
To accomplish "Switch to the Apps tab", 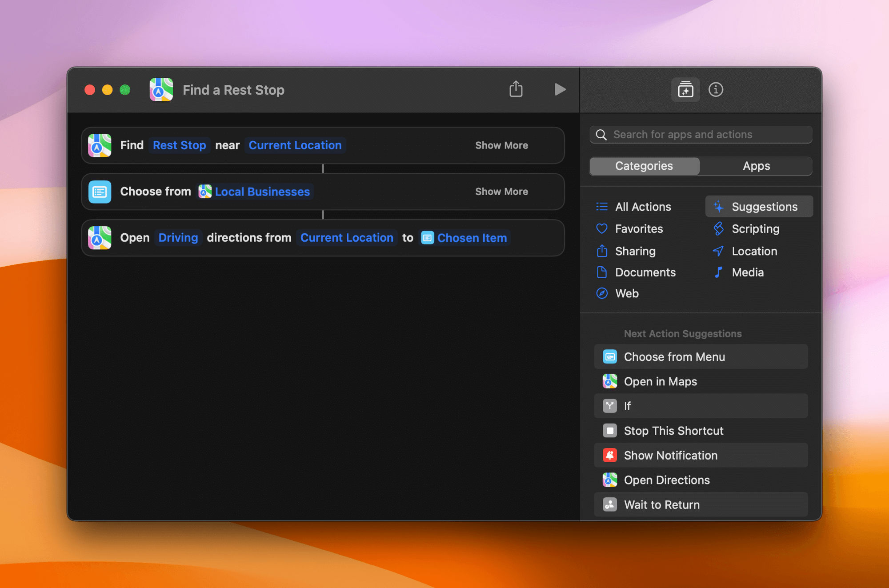I will (x=756, y=166).
